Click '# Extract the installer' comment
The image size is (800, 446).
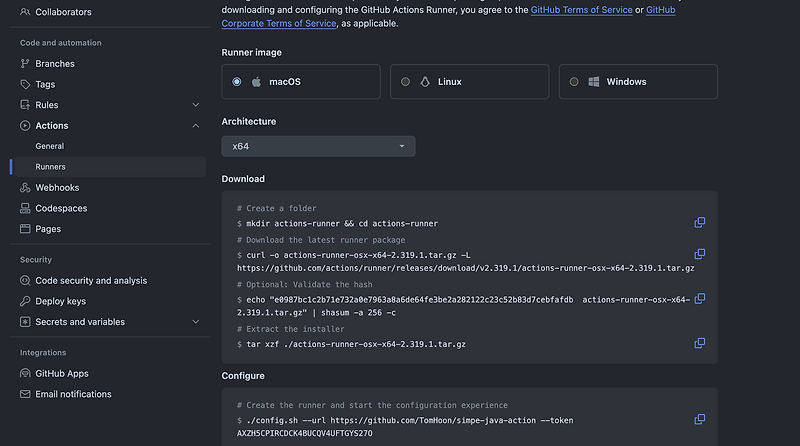(290, 329)
